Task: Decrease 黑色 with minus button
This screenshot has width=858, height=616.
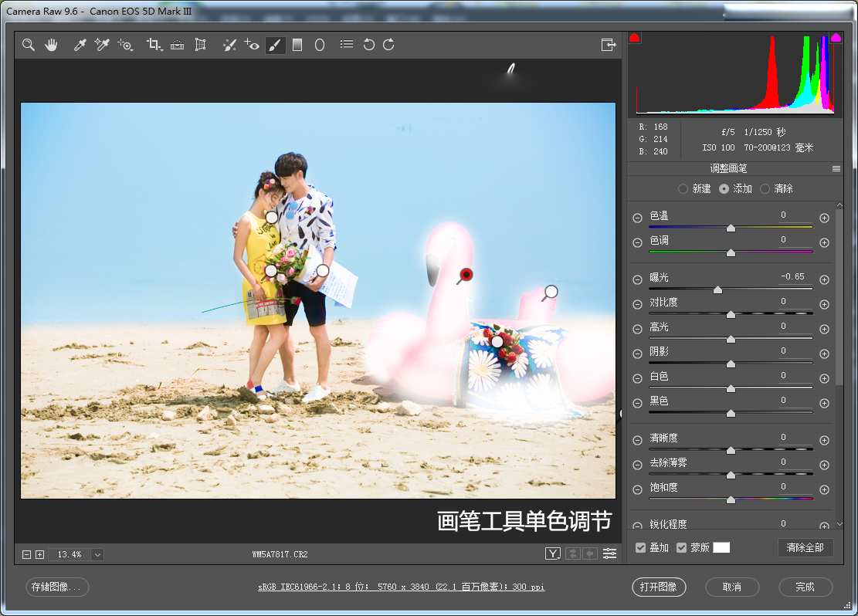Action: click(637, 403)
